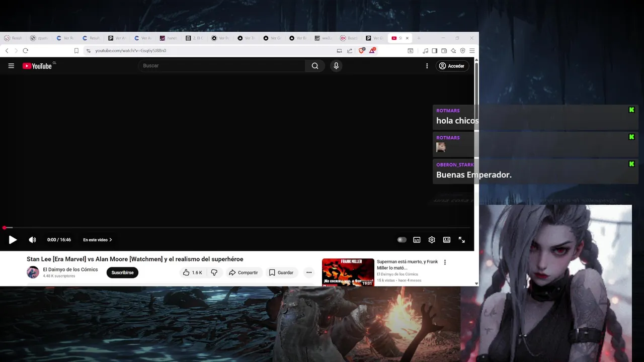This screenshot has width=644, height=362.
Task: Open the channel avatar beside the video title
Action: point(33,273)
